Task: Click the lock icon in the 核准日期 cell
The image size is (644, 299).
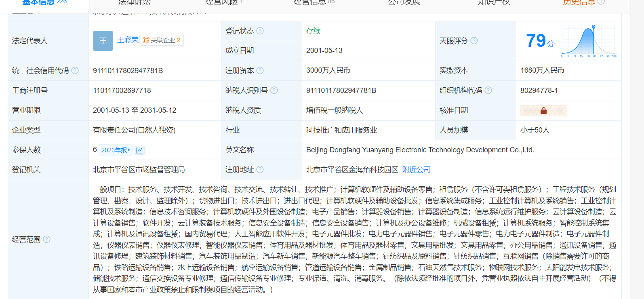Action: [543, 111]
